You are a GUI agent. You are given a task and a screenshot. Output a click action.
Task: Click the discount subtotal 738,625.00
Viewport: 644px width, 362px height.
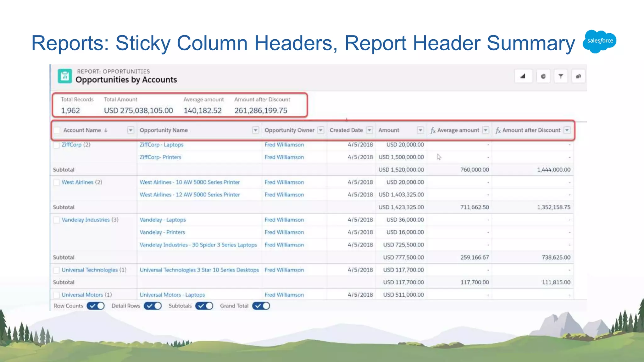[556, 257]
